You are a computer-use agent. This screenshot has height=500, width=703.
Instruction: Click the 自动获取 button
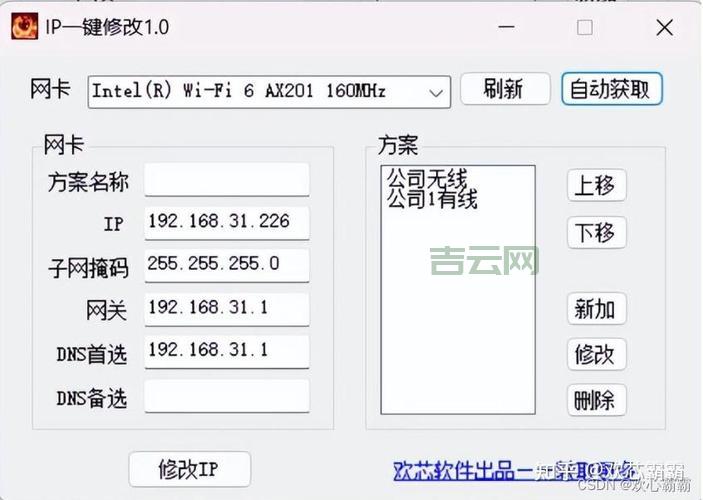point(612,89)
